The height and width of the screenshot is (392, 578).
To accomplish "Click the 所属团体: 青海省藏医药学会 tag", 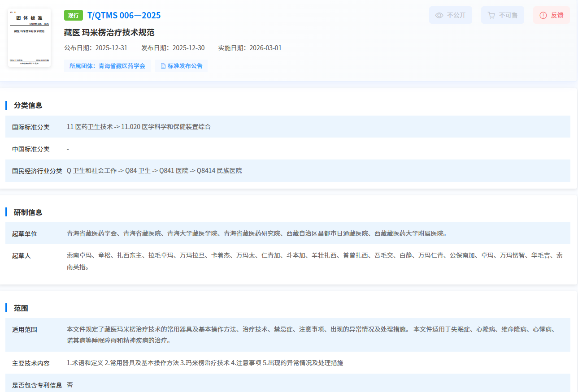I will click(x=107, y=66).
